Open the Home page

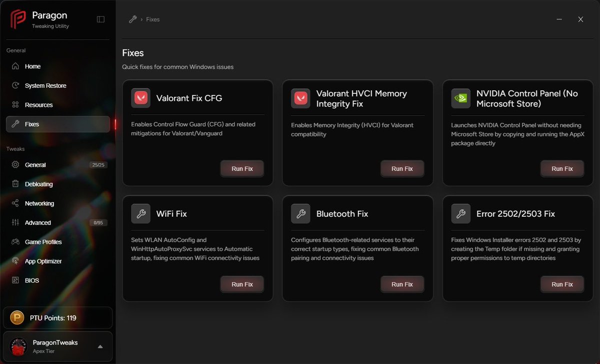tap(58, 66)
